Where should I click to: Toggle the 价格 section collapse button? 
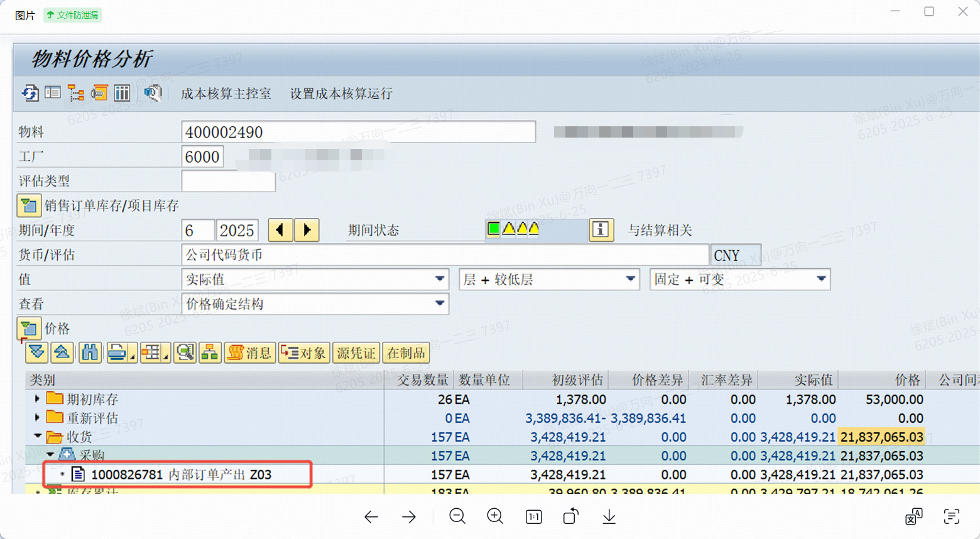29,328
